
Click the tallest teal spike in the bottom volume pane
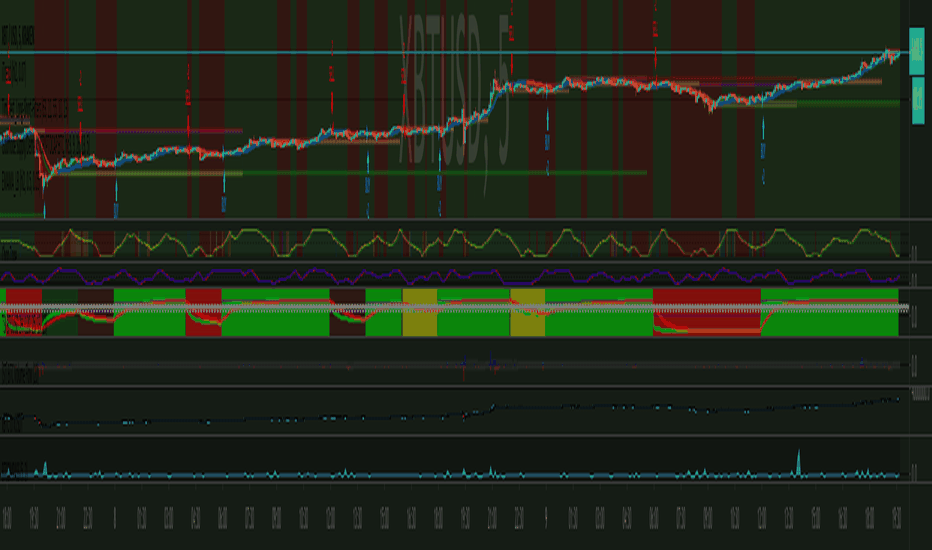point(799,463)
